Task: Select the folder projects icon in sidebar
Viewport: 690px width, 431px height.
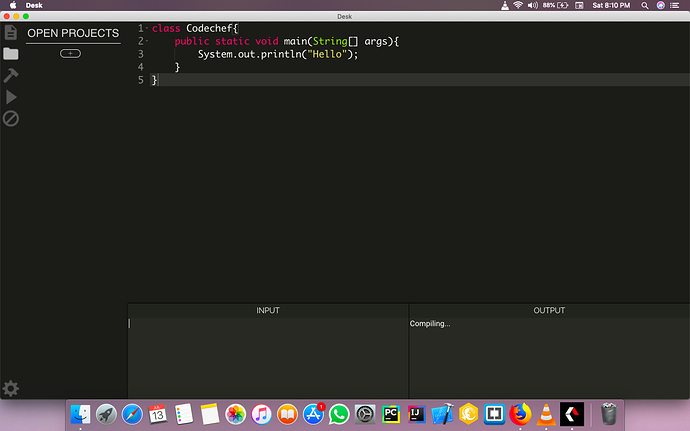Action: click(11, 54)
